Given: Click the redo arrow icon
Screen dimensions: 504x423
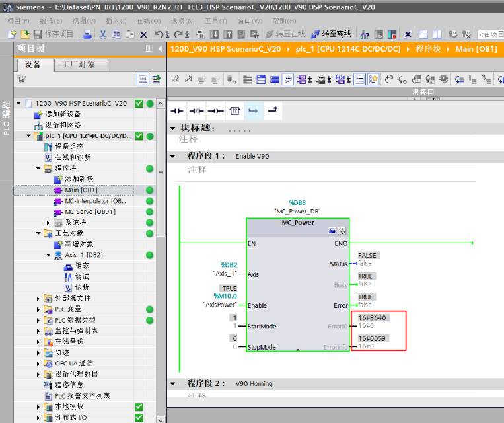Looking at the screenshot, I should point(178,34).
